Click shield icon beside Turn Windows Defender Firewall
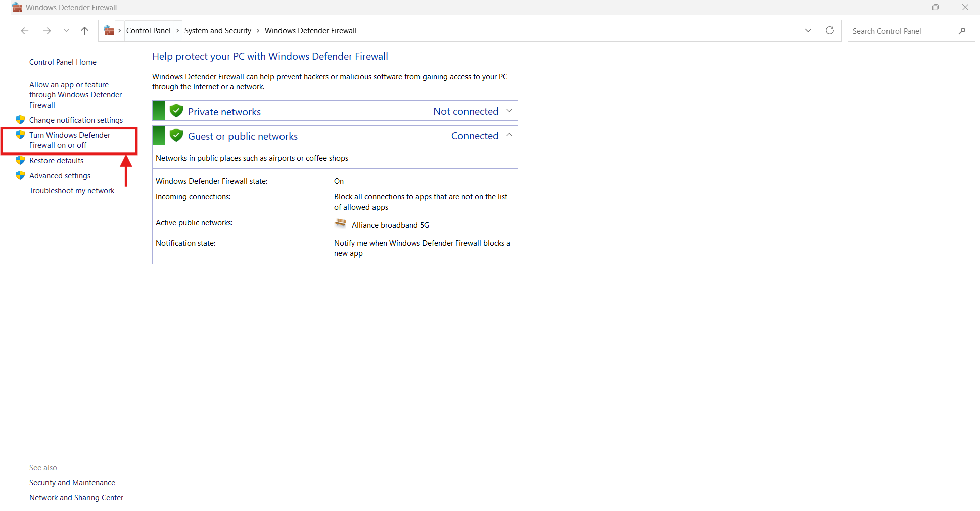980x511 pixels. (x=20, y=135)
